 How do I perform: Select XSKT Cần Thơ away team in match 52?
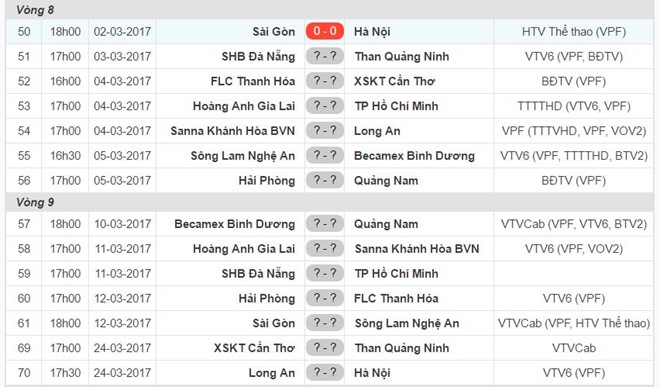(x=394, y=81)
